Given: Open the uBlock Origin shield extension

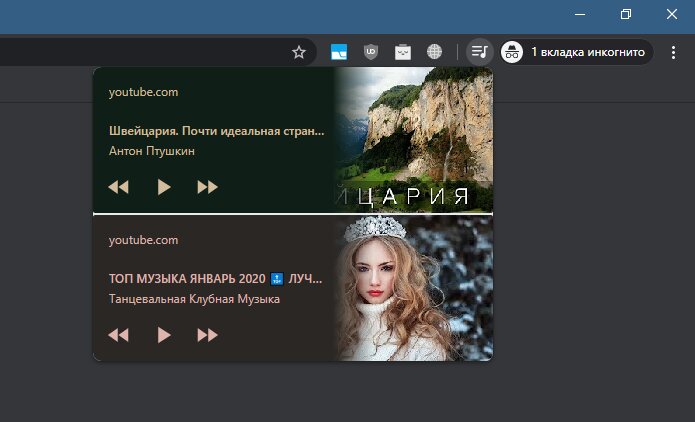Looking at the screenshot, I should click(x=371, y=52).
